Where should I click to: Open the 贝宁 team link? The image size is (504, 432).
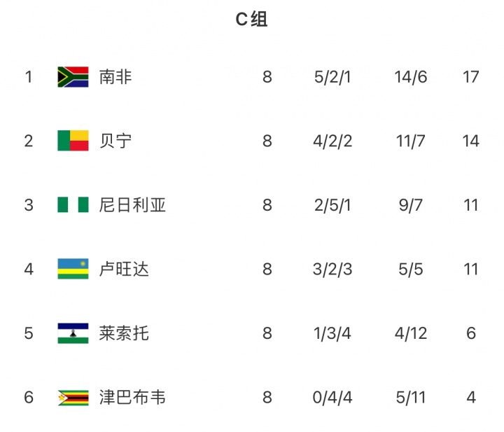(115, 141)
